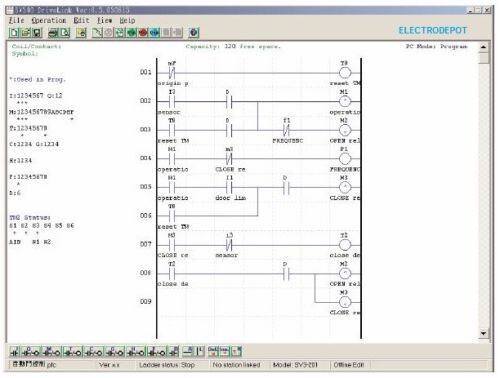The width and height of the screenshot is (500, 378).
Task: Select the M3 coil on rung 009
Action: click(345, 302)
